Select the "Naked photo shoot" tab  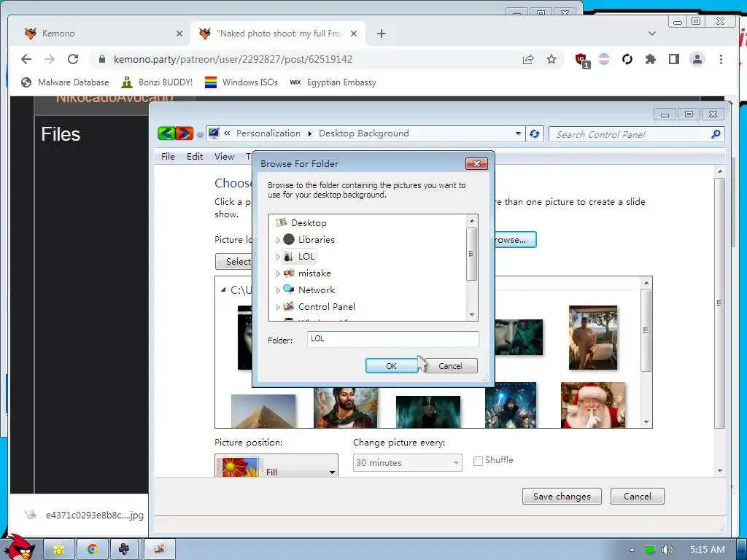[x=279, y=34]
